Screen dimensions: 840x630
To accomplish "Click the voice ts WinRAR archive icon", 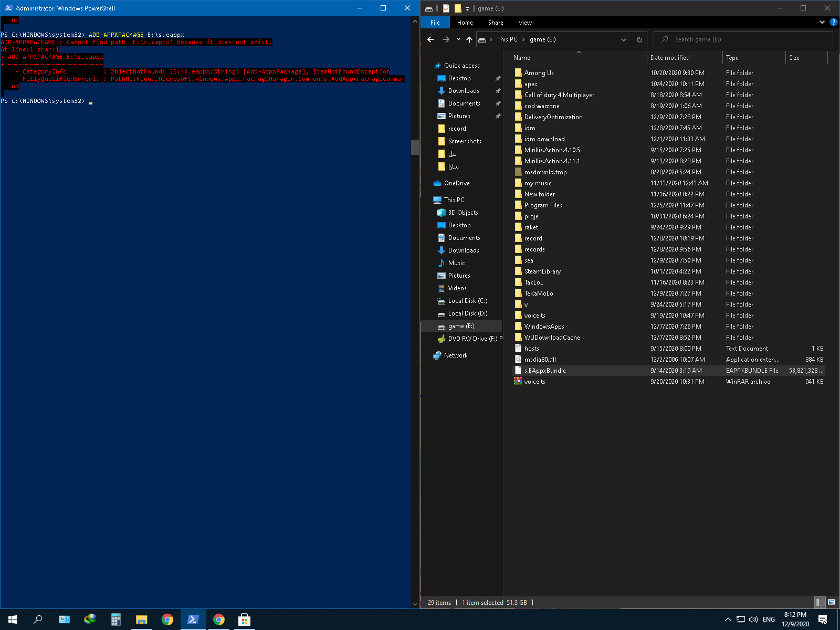I will 518,382.
